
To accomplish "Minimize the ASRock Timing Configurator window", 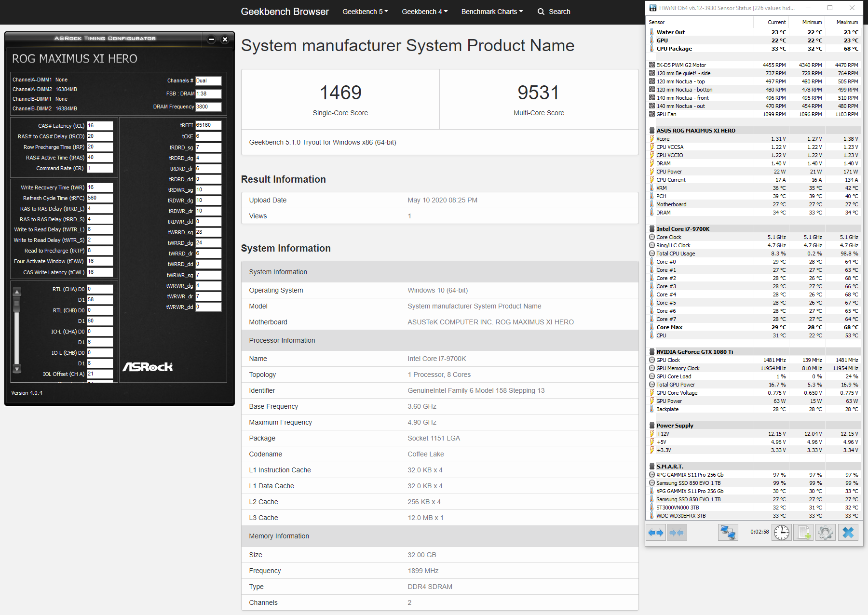I will [x=211, y=40].
